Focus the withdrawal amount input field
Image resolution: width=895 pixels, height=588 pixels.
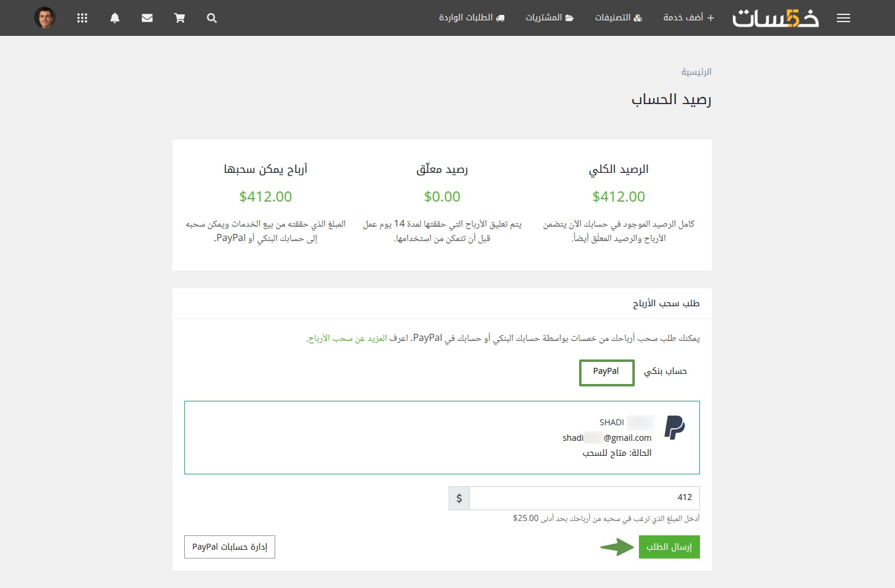click(584, 498)
